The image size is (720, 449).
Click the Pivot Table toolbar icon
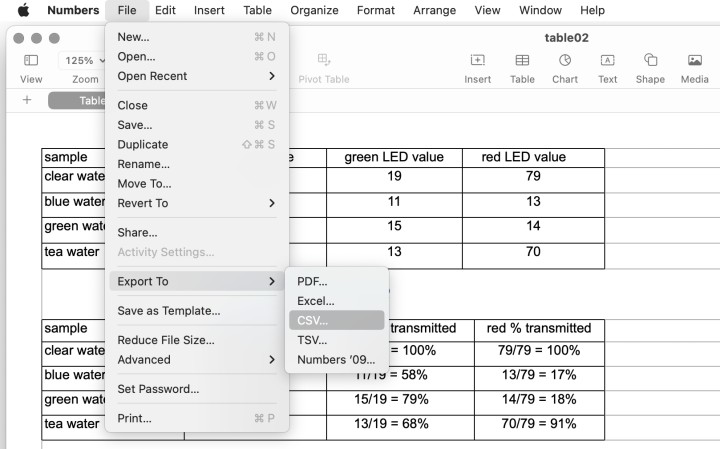point(324,60)
